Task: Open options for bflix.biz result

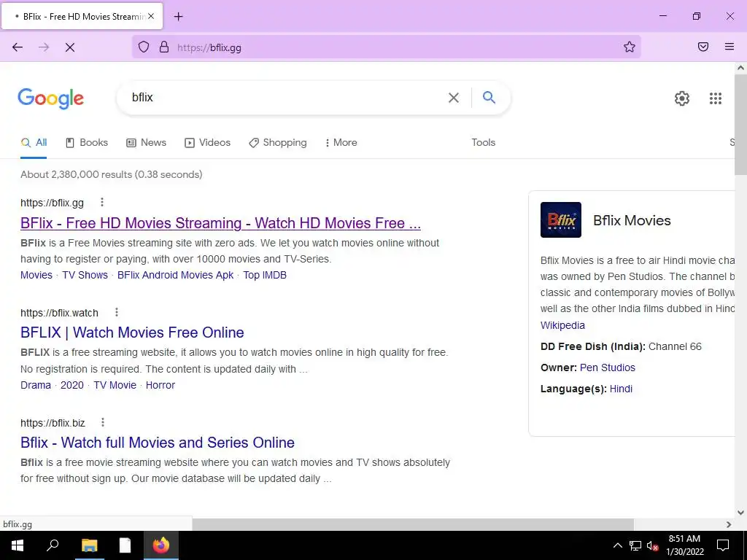Action: click(x=103, y=422)
